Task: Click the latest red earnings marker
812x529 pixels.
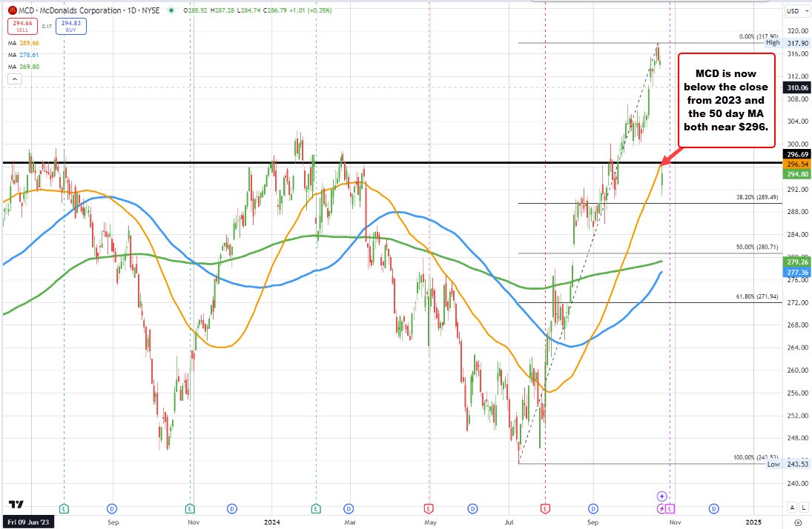Action: click(545, 508)
